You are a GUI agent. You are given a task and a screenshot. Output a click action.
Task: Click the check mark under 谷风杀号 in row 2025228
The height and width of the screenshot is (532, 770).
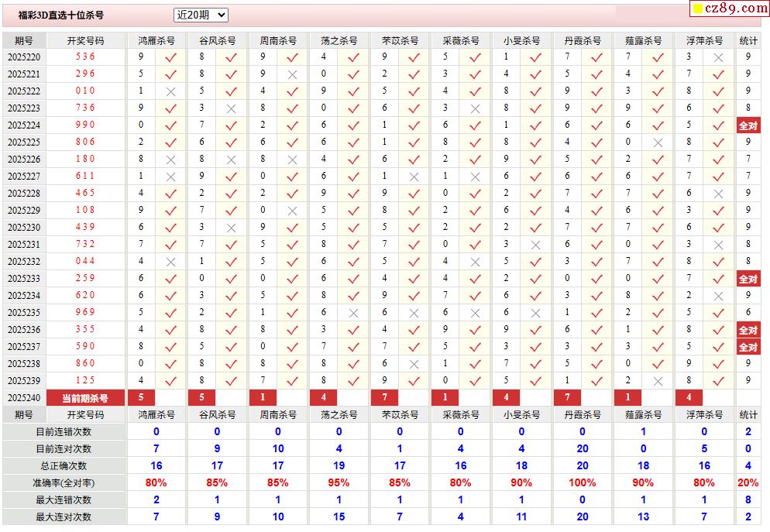coord(232,194)
